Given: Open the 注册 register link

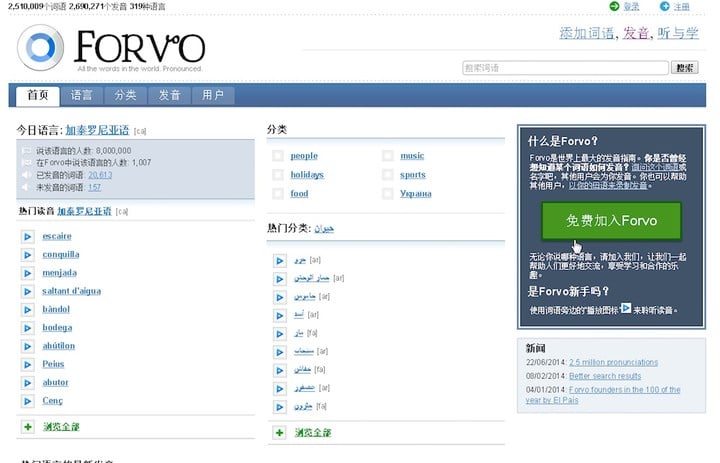Looking at the screenshot, I should (681, 6).
